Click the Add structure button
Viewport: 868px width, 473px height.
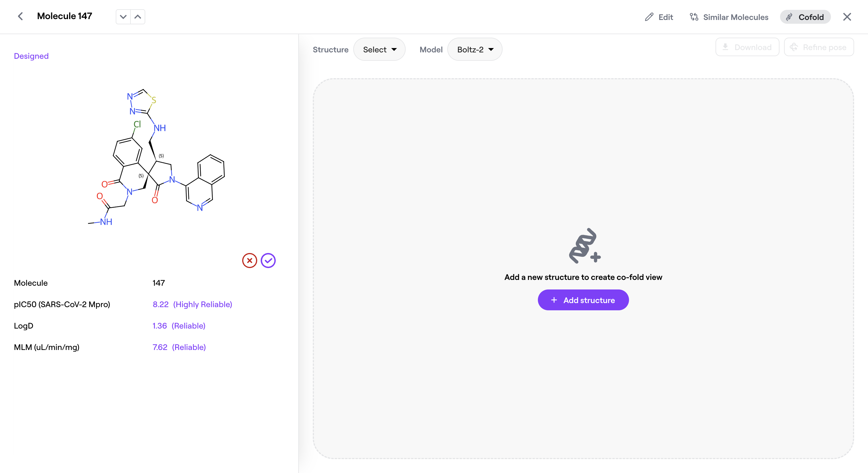583,300
